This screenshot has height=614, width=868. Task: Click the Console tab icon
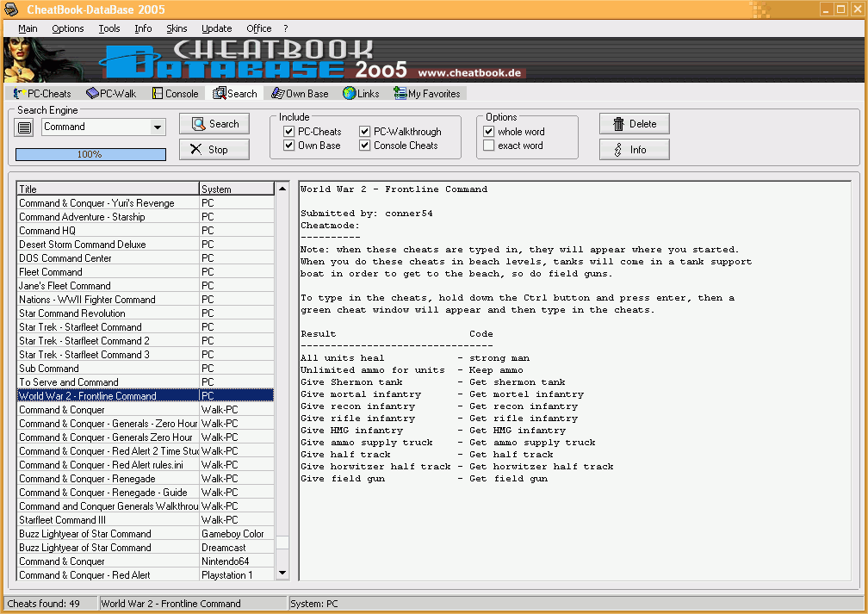158,94
